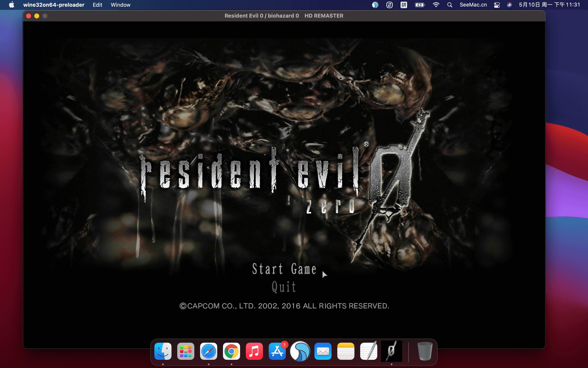Image resolution: width=588 pixels, height=368 pixels.
Task: Close the Resident Evil 0 window
Action: (x=29, y=16)
